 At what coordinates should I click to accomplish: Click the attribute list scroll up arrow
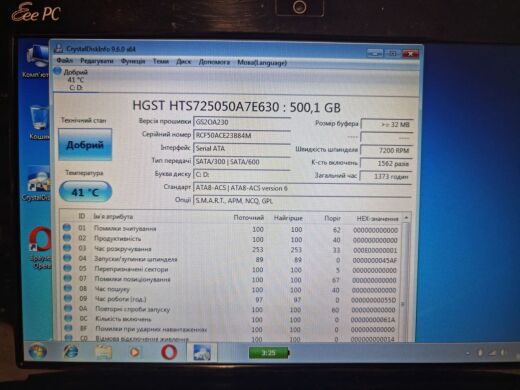[x=406, y=218]
